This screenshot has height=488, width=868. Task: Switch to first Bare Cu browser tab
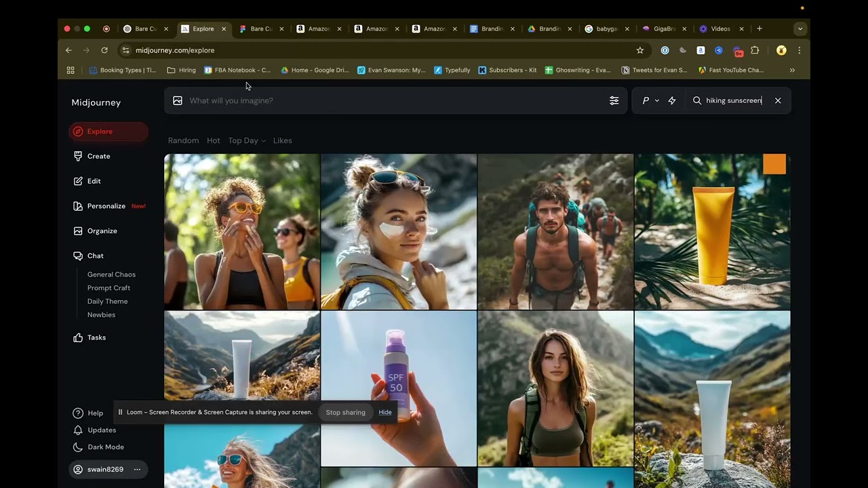pyautogui.click(x=146, y=28)
